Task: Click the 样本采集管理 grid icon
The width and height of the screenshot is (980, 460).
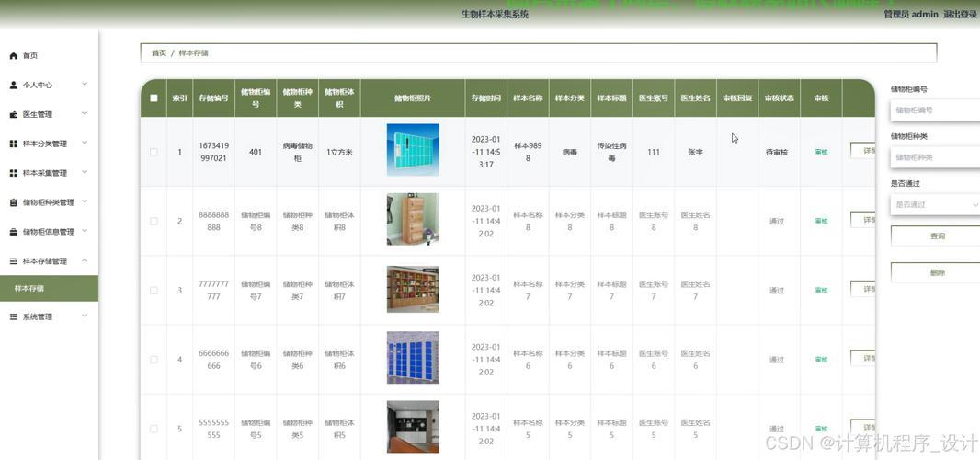Action: (13, 173)
